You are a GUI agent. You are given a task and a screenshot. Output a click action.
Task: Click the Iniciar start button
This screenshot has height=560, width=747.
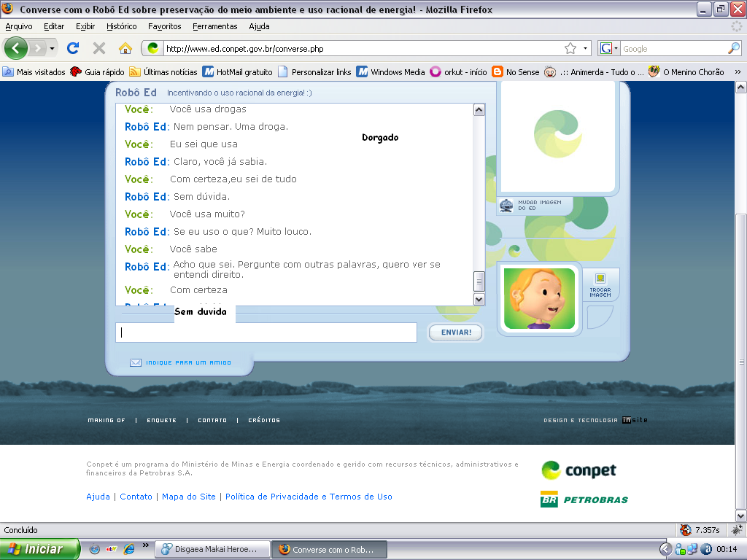tap(39, 549)
